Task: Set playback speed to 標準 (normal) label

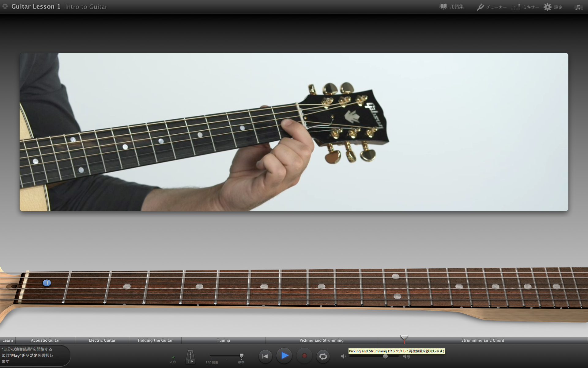Action: coord(241,362)
